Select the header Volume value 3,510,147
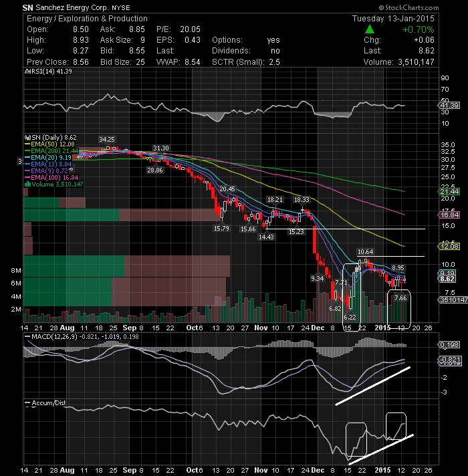This screenshot has width=468, height=476. click(416, 62)
